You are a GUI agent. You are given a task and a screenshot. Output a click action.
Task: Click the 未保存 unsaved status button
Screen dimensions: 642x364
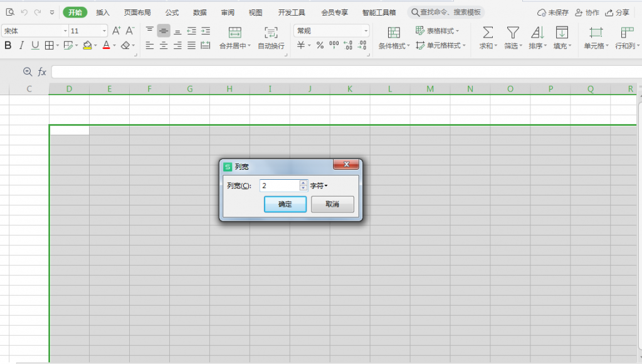click(x=553, y=13)
